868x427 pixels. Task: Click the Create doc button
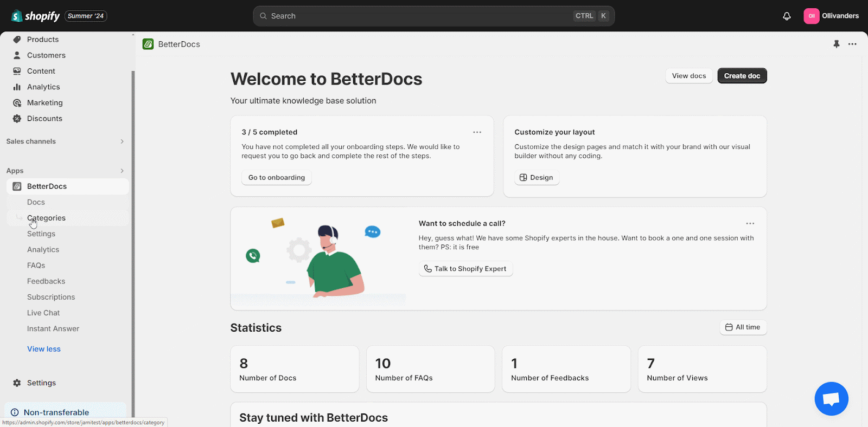pos(742,76)
